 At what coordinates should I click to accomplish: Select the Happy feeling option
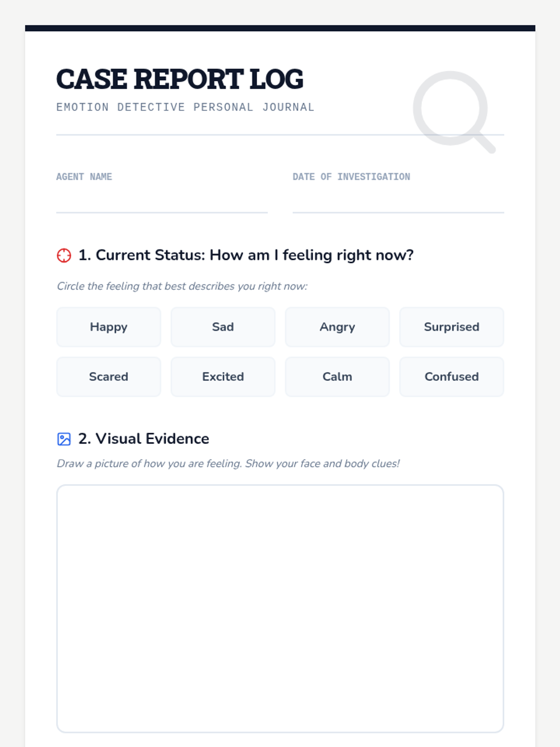coord(109,327)
